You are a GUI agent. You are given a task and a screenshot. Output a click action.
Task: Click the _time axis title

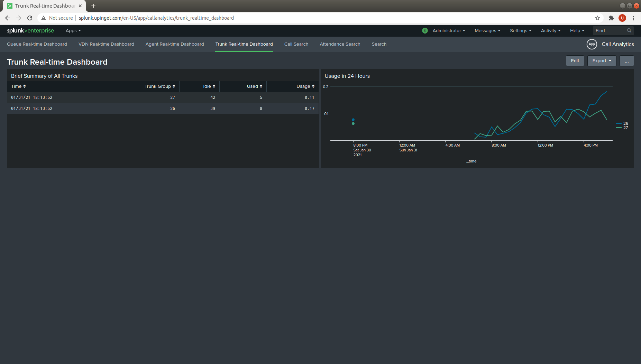[471, 161]
